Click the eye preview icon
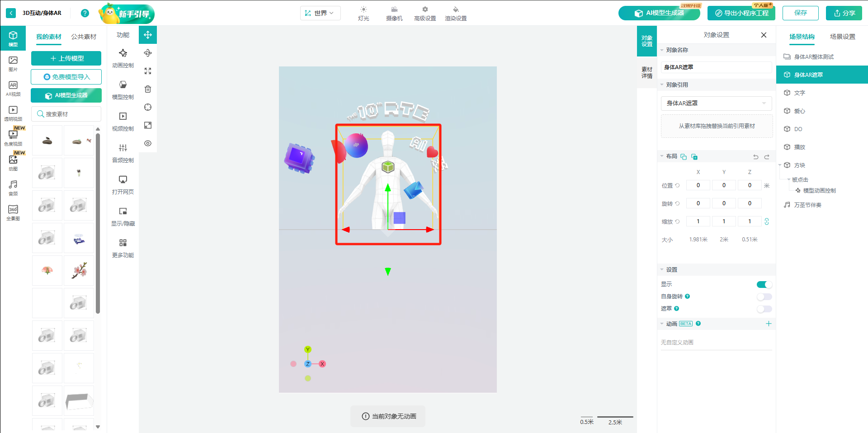Screen dimensions: 868x433 tap(148, 143)
